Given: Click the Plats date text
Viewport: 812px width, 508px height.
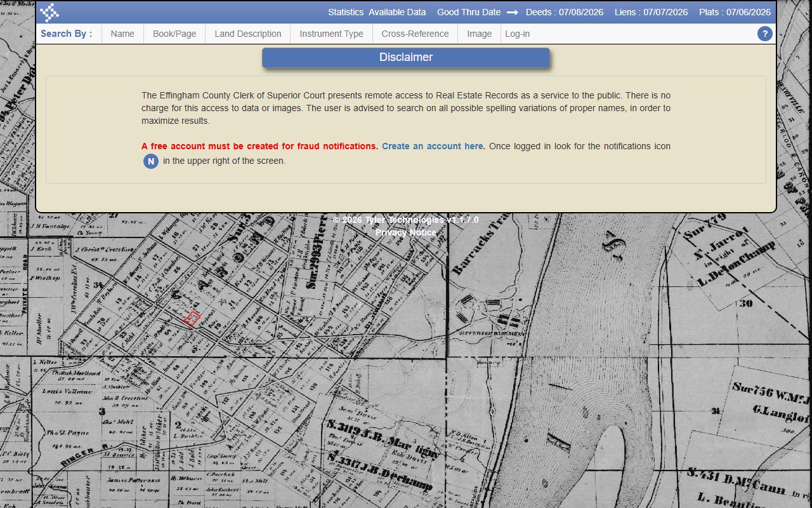Looking at the screenshot, I should pyautogui.click(x=735, y=12).
